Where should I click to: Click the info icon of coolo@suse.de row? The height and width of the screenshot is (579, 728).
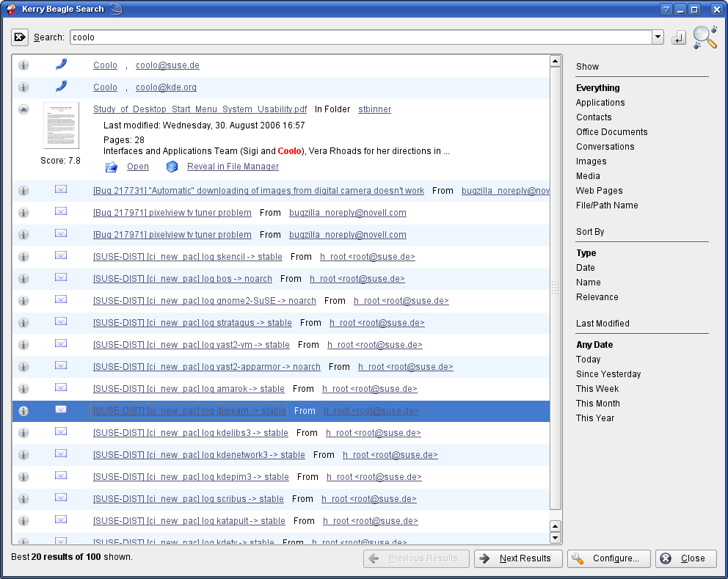23,65
